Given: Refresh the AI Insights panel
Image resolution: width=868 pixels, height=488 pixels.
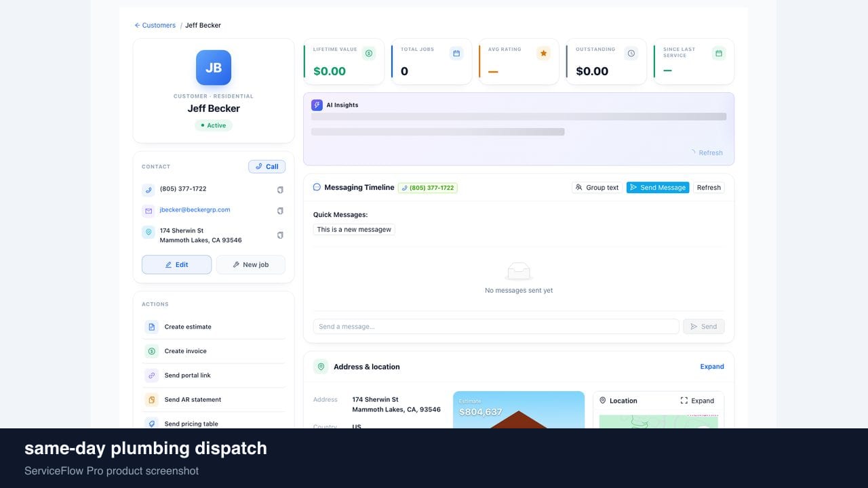Looking at the screenshot, I should [707, 152].
